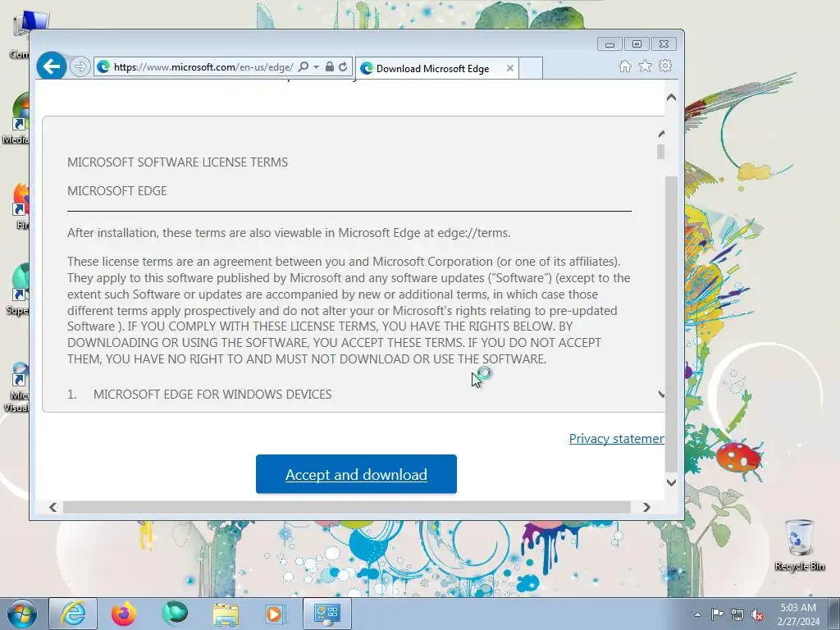Select the Recycle Bin desktop icon
This screenshot has height=630, width=840.
click(x=800, y=545)
